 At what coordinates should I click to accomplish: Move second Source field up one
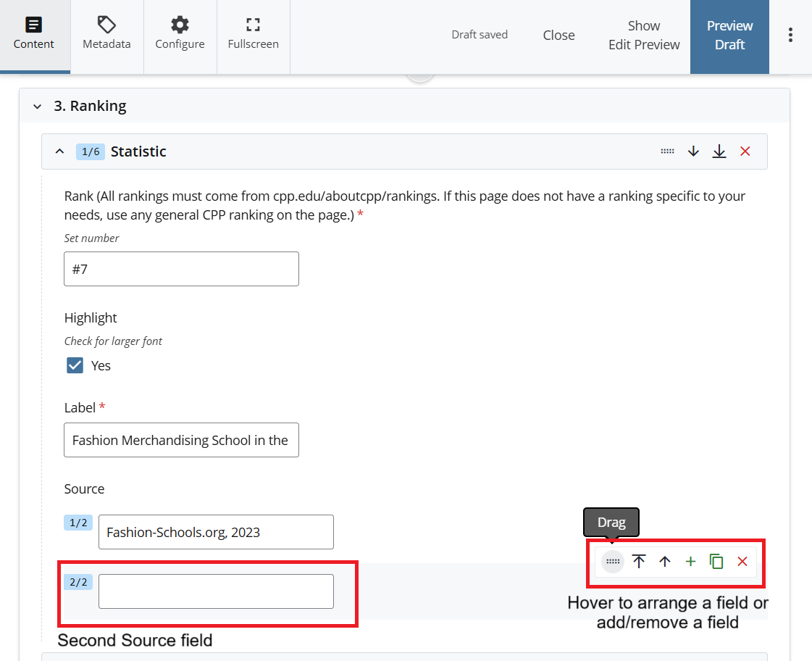point(665,562)
